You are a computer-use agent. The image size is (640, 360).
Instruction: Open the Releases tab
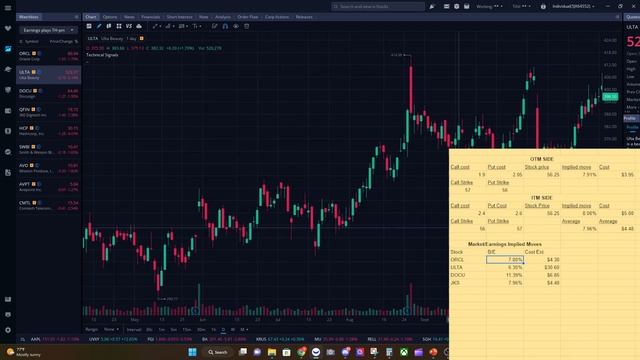click(304, 17)
